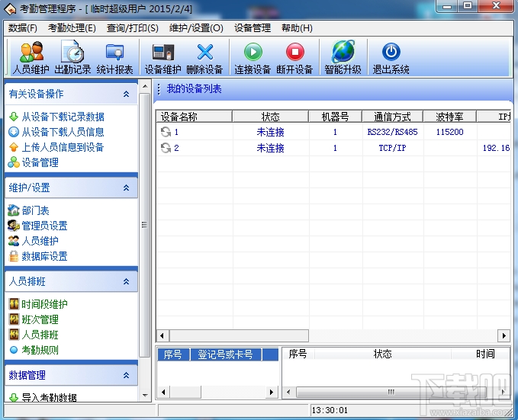Click the 上传人员信息到设备 link

click(63, 147)
